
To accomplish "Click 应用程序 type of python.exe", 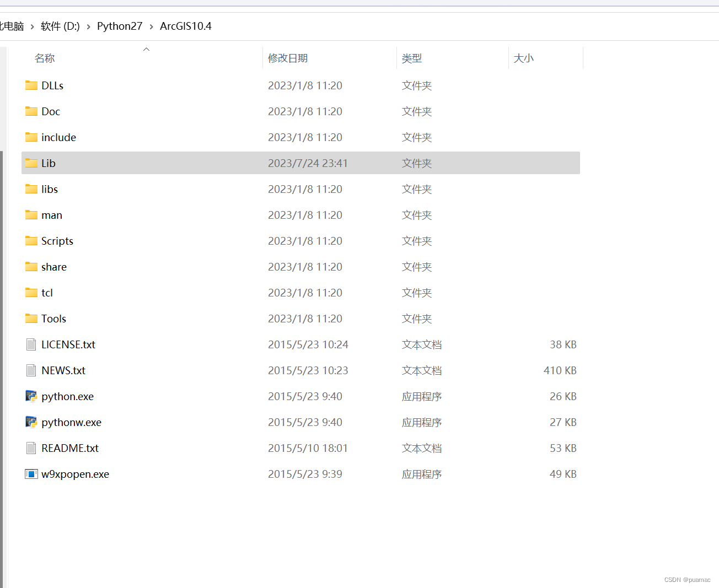I will [x=422, y=396].
